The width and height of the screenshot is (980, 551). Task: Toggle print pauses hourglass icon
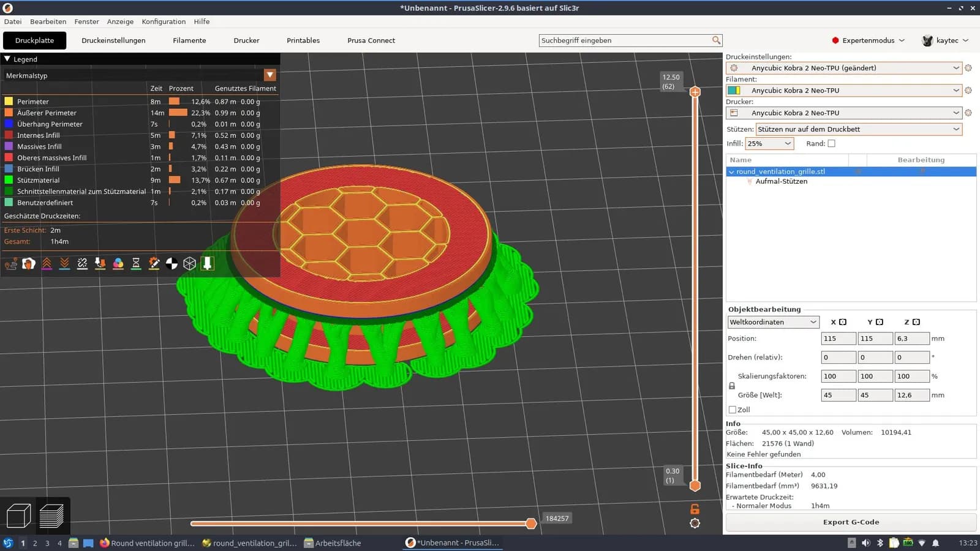coord(136,264)
